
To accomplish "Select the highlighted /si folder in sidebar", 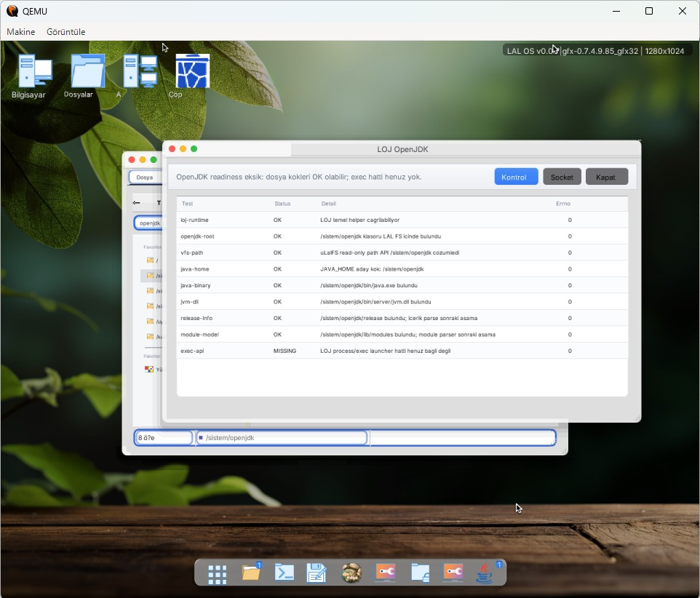I will click(x=152, y=276).
